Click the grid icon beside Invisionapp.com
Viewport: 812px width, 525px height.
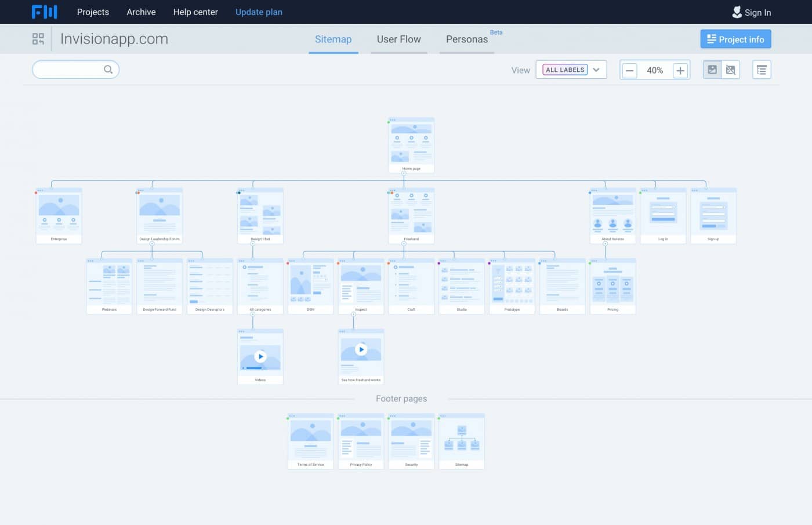click(38, 39)
